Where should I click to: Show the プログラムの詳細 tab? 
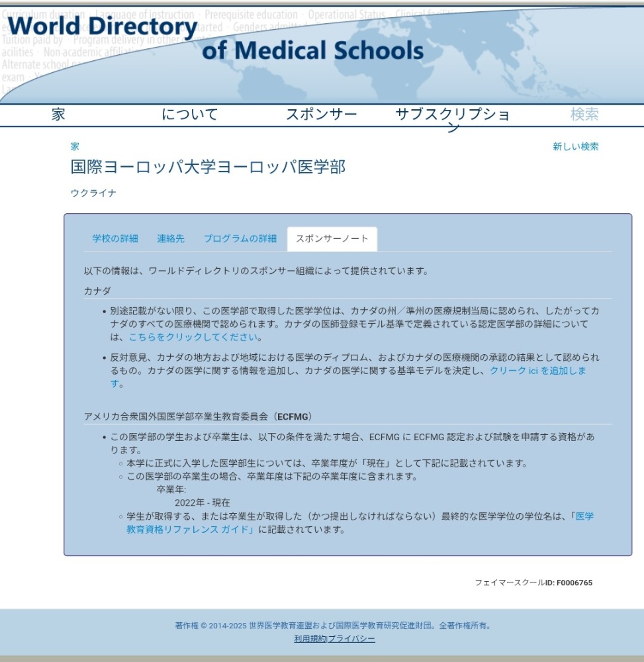[240, 238]
